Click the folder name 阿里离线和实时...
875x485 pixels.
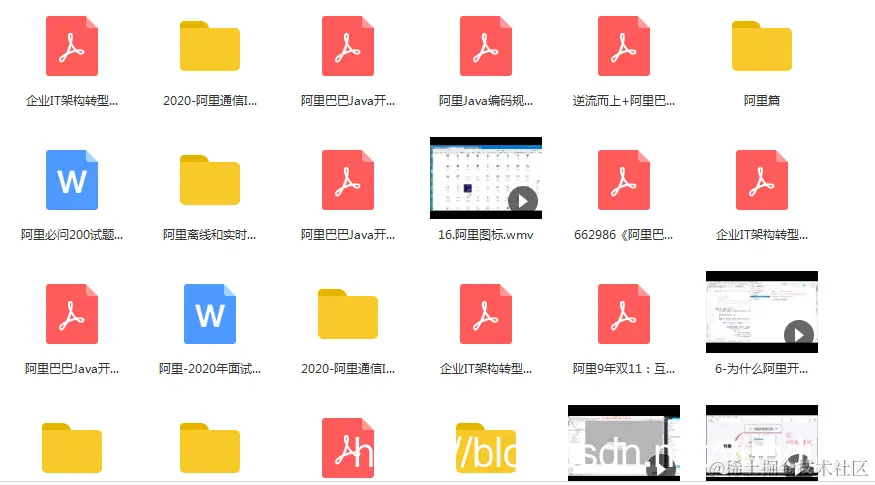210,235
